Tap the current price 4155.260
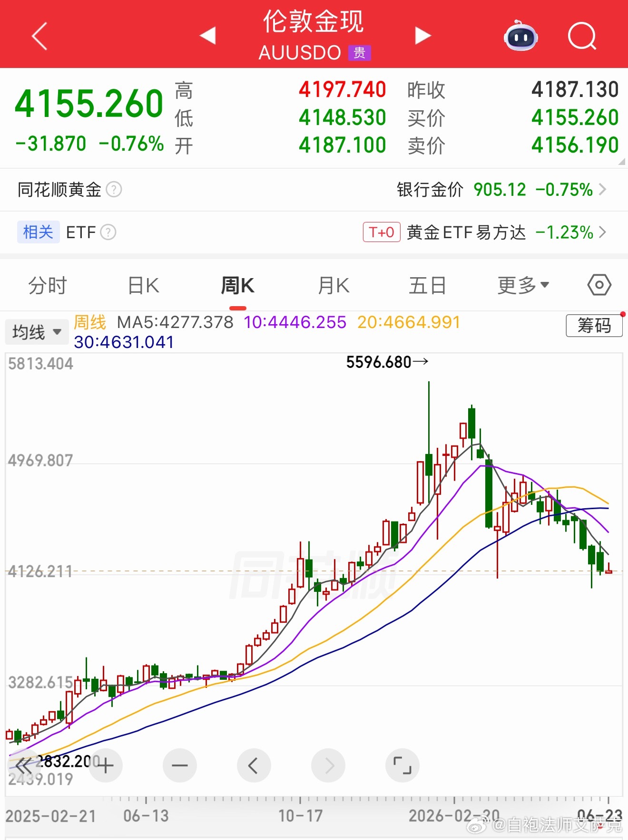This screenshot has width=628, height=840. click(89, 104)
